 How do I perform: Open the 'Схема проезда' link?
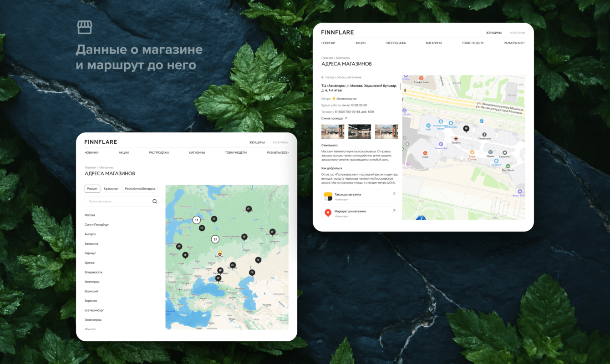(x=332, y=118)
